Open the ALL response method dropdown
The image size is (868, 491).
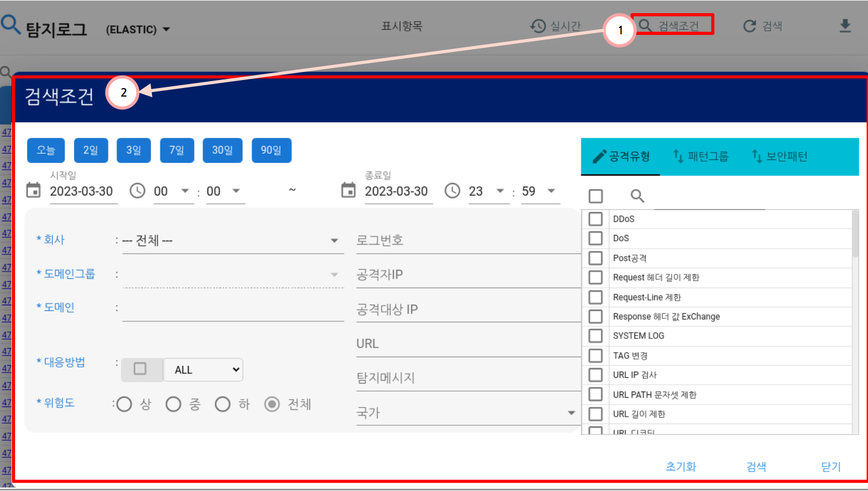pyautogui.click(x=203, y=370)
